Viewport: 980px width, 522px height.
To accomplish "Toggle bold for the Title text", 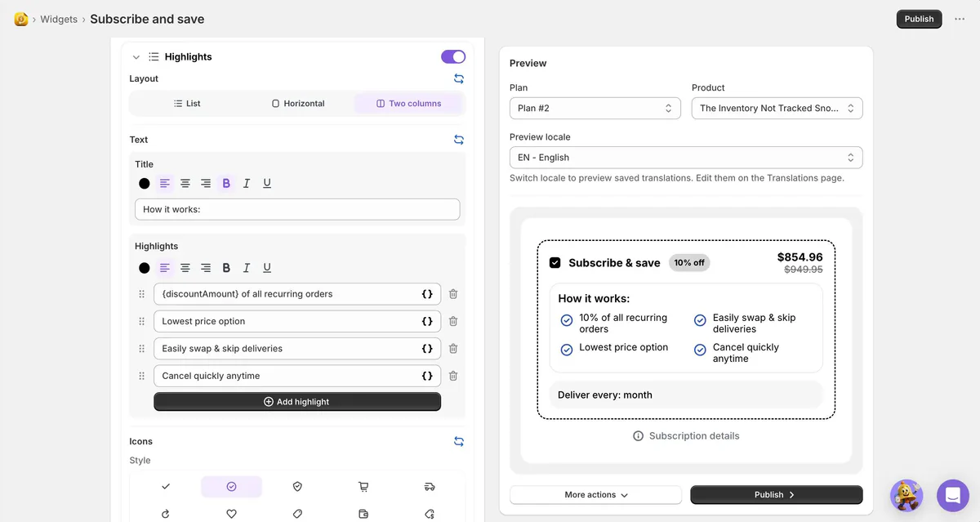I will pyautogui.click(x=226, y=184).
